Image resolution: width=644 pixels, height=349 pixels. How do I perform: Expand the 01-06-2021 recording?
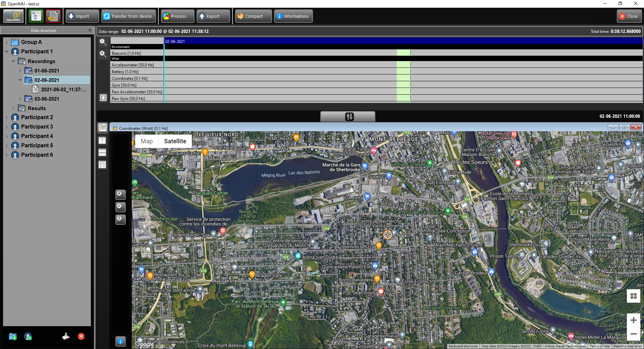(20, 70)
